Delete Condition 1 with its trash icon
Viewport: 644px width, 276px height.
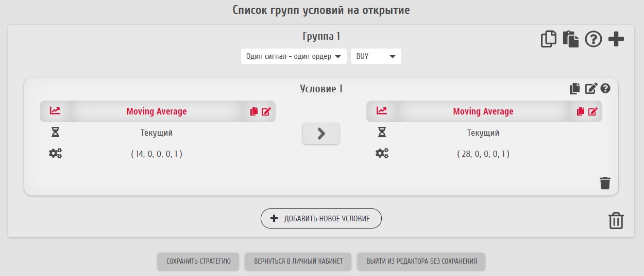(x=605, y=183)
